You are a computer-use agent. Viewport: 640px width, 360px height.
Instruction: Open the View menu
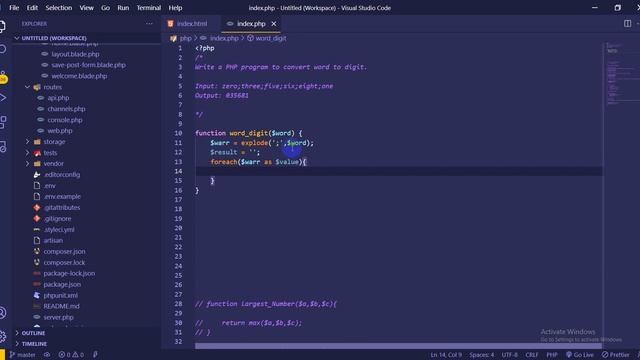[x=87, y=8]
